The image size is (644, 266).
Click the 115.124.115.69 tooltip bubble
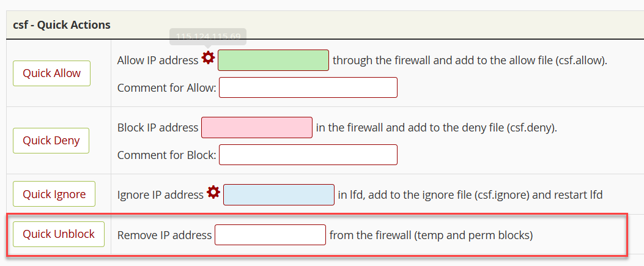[208, 37]
